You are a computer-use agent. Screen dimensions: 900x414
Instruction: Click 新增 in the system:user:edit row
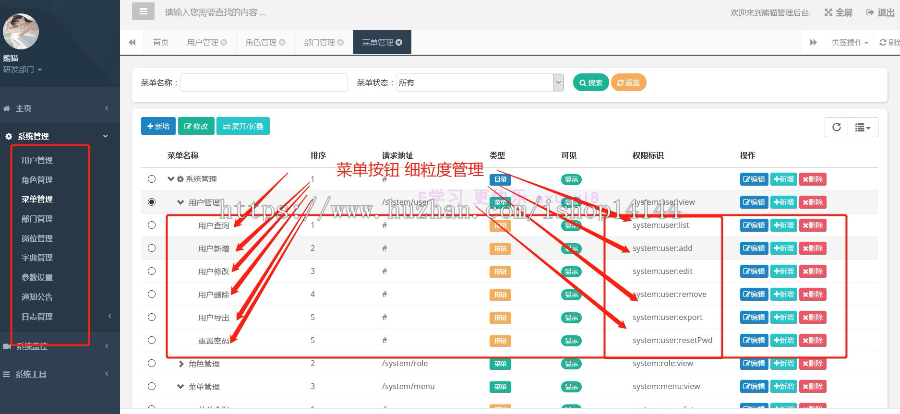pyautogui.click(x=783, y=271)
